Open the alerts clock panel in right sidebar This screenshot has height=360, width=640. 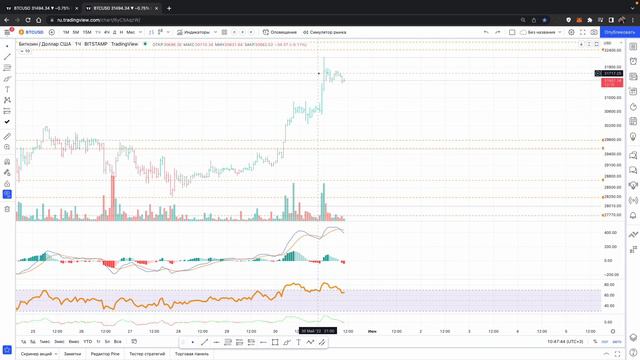(633, 61)
